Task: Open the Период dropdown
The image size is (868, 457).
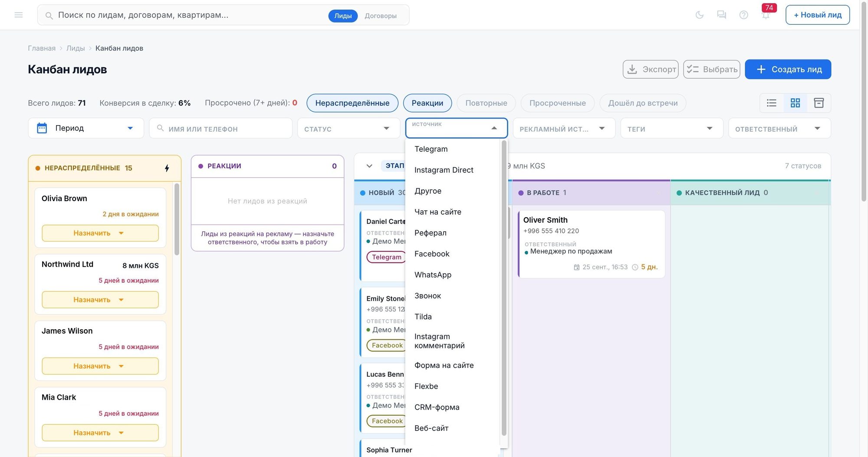Action: tap(86, 128)
